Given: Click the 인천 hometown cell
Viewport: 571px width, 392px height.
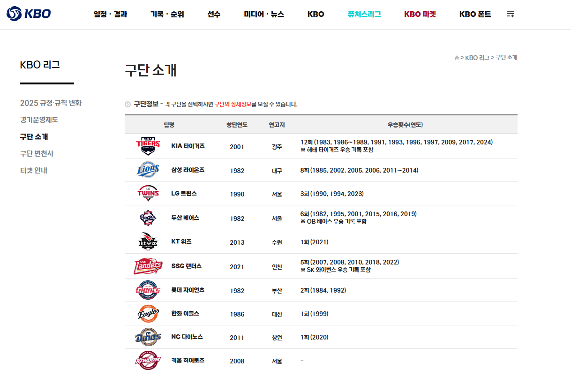Looking at the screenshot, I should point(277,267).
